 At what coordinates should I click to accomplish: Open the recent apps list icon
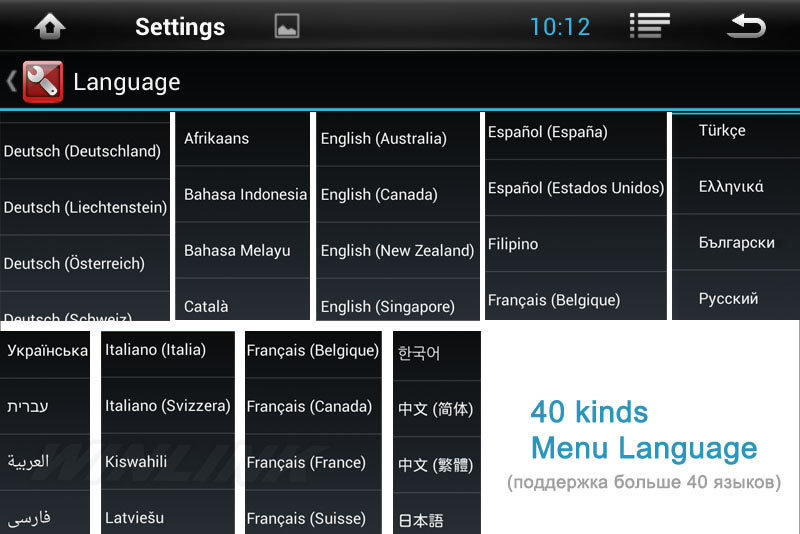(649, 26)
